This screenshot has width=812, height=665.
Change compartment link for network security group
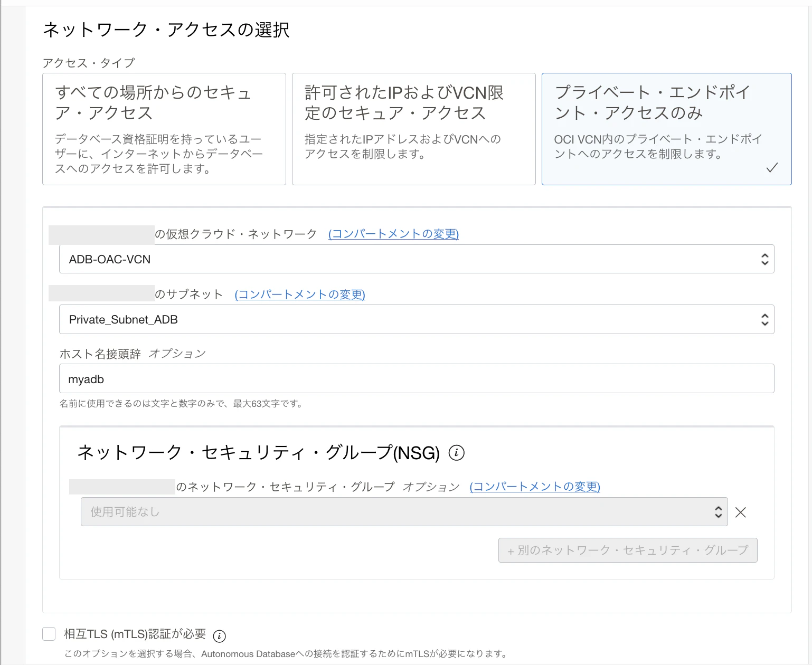coord(535,487)
